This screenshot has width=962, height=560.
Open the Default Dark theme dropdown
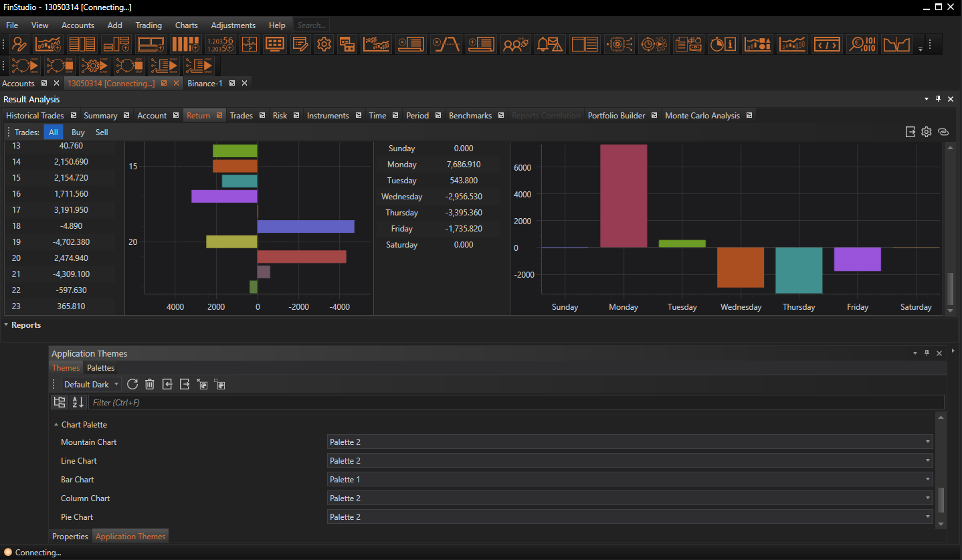(x=92, y=385)
